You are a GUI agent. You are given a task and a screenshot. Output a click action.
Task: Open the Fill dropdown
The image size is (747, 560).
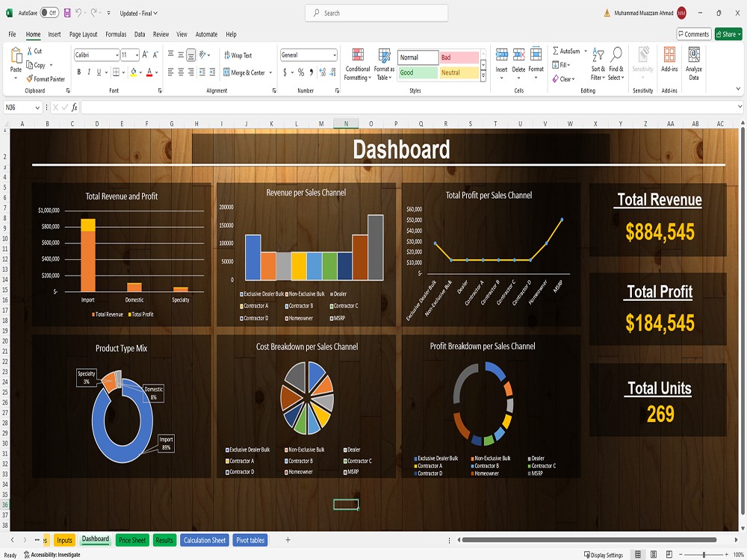(x=561, y=65)
